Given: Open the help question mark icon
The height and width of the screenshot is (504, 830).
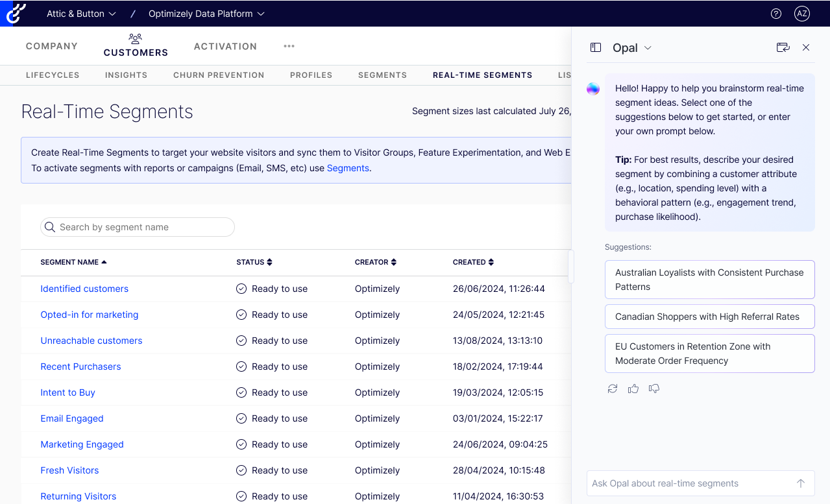Looking at the screenshot, I should [x=775, y=14].
